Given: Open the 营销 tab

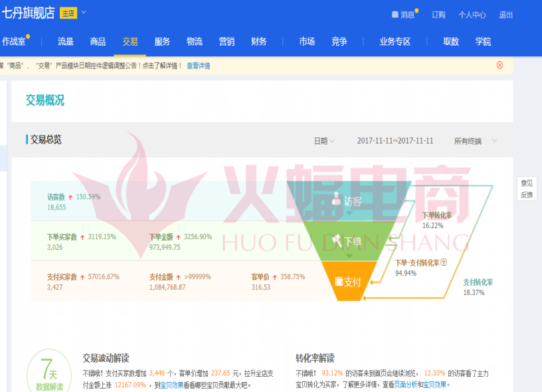Looking at the screenshot, I should pyautogui.click(x=226, y=41).
